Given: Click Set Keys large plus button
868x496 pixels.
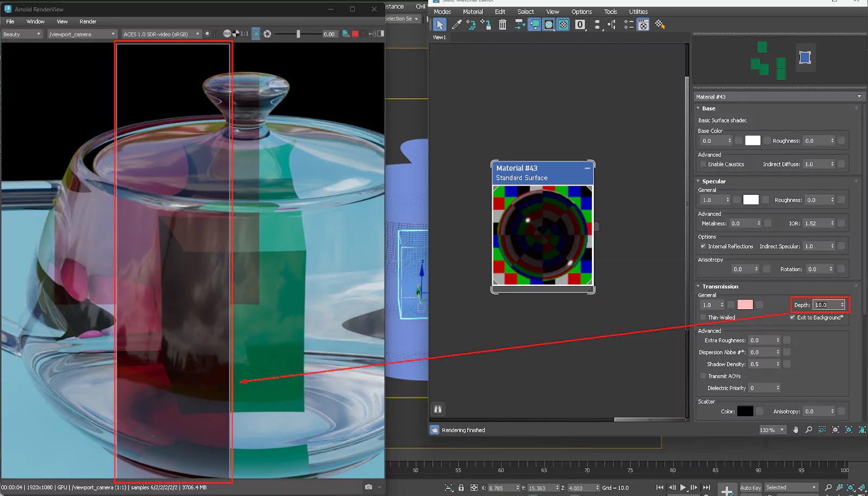Looking at the screenshot, I should (x=727, y=489).
